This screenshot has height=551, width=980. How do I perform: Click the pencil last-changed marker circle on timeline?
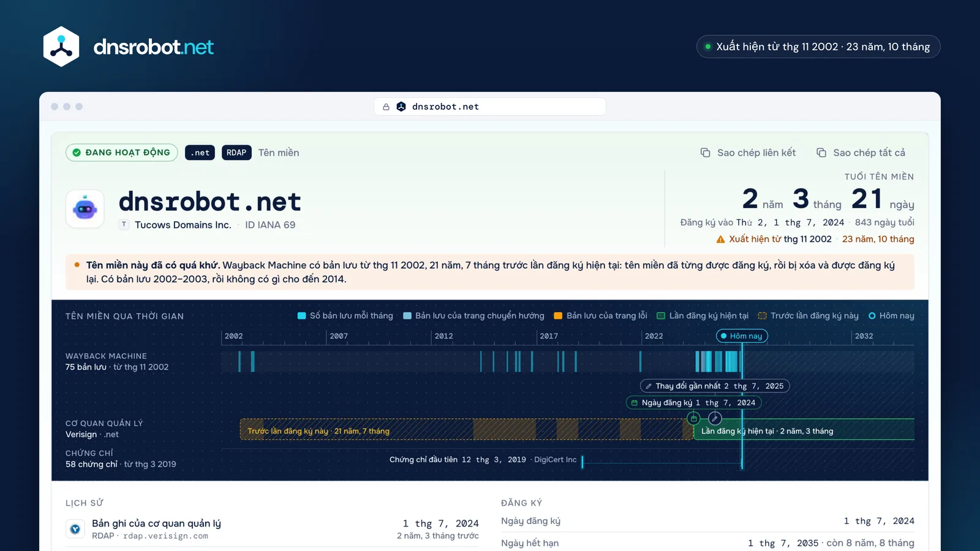715,418
